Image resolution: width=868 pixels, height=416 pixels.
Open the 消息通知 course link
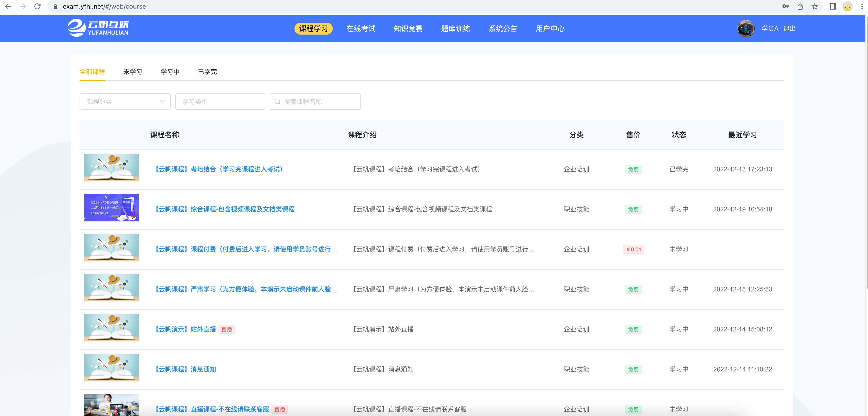tap(185, 370)
